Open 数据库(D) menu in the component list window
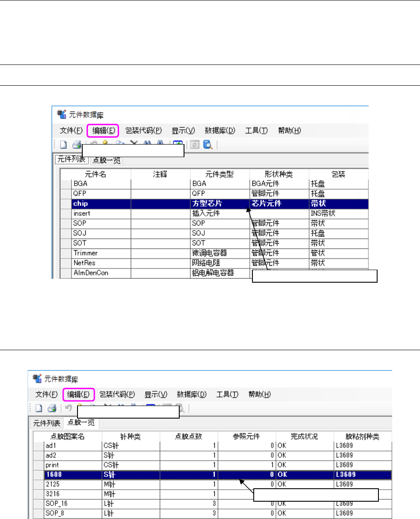 coord(220,130)
